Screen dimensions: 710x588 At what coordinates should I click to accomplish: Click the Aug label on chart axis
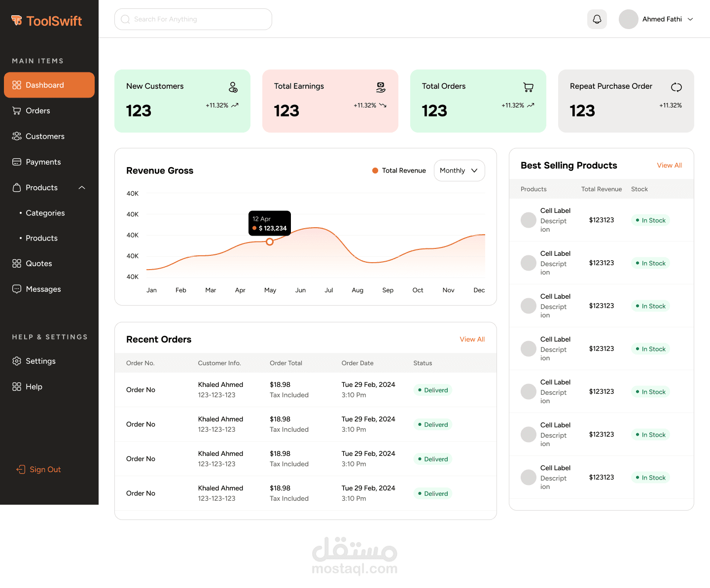(357, 290)
